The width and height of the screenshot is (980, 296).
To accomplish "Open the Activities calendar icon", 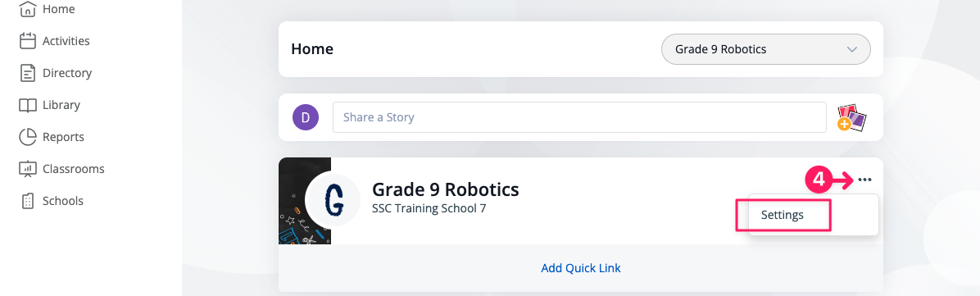I will tap(28, 41).
